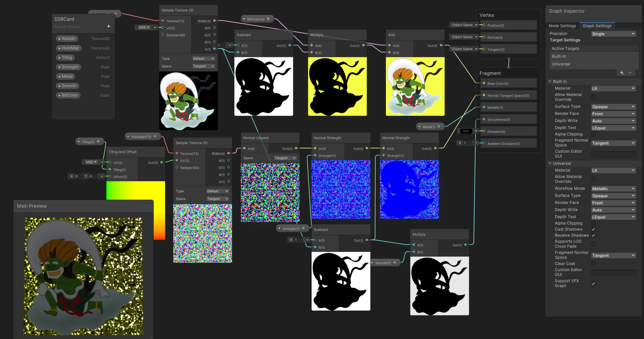Add a new property with the SSRCard plus icon
This screenshot has width=644, height=339.
(x=108, y=26)
